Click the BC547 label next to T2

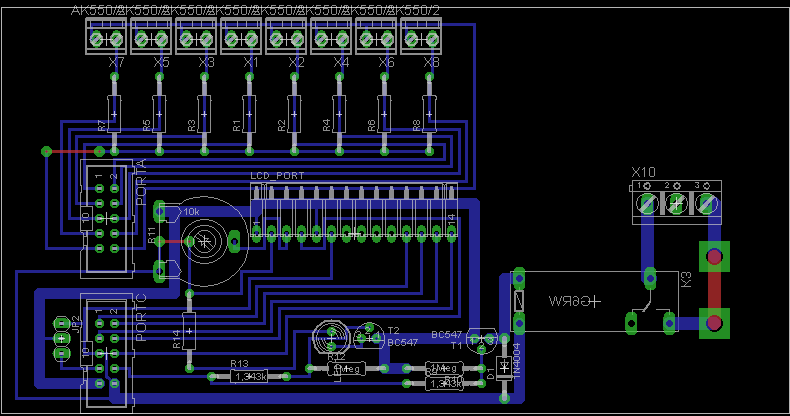coord(403,342)
